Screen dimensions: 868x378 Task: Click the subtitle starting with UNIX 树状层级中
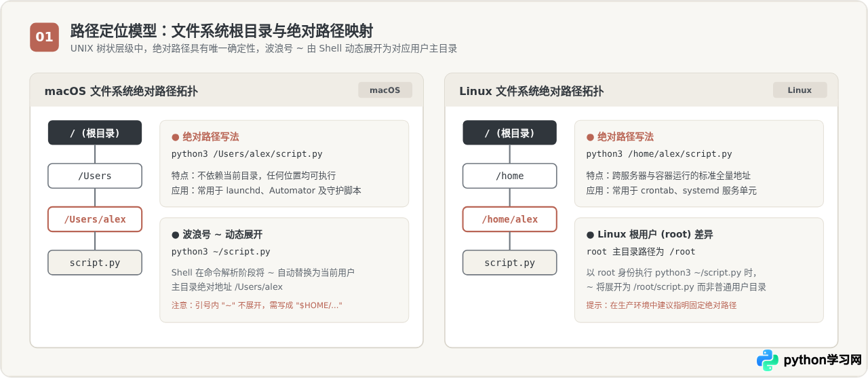click(x=264, y=49)
